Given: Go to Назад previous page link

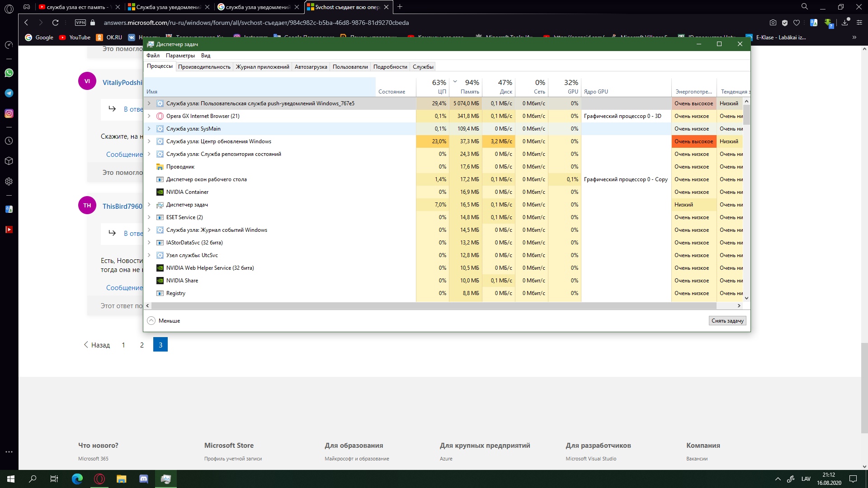Looking at the screenshot, I should click(97, 345).
